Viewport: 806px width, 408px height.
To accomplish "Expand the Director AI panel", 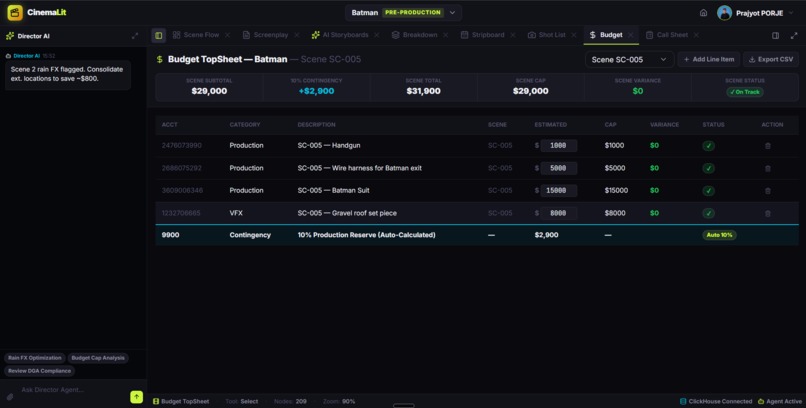I will (x=135, y=36).
